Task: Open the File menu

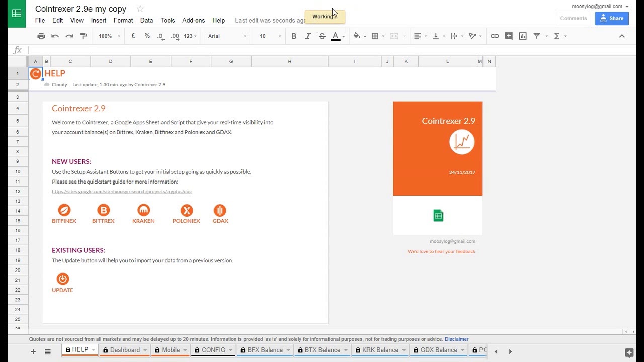Action: (x=40, y=20)
